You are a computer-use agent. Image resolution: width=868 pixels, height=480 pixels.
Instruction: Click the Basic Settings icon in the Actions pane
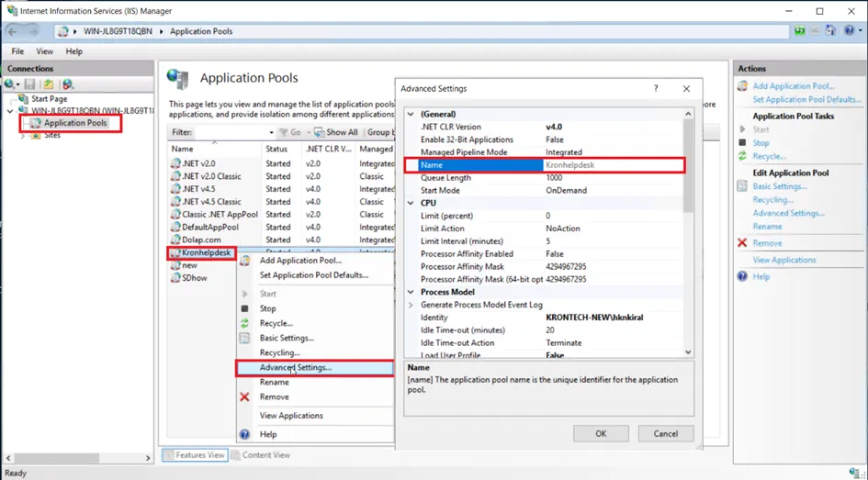pyautogui.click(x=742, y=186)
